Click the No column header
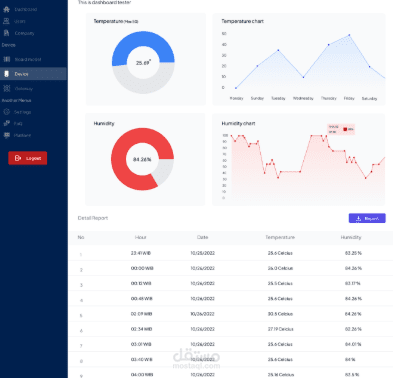 pos(81,237)
